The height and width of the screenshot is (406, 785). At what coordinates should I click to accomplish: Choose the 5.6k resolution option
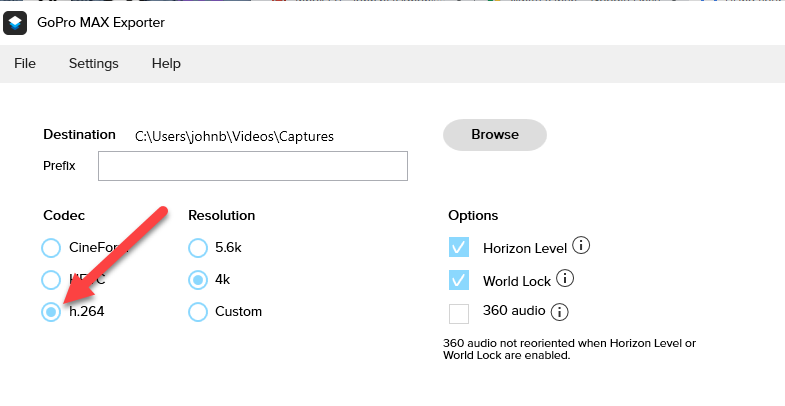(198, 248)
